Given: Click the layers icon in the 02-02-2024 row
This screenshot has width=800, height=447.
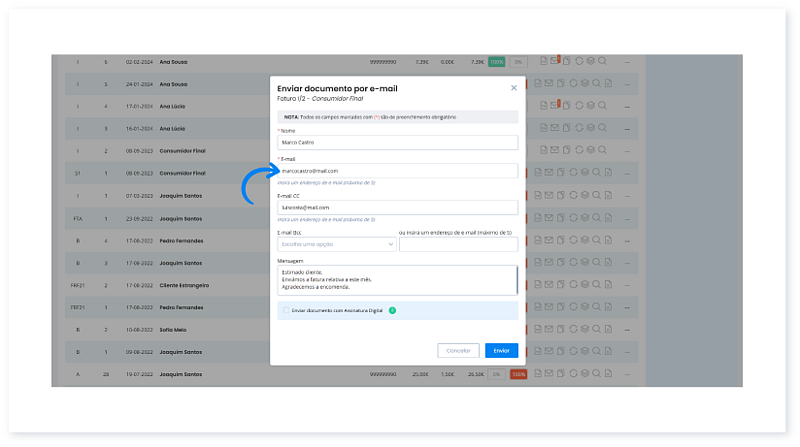Looking at the screenshot, I should point(591,62).
